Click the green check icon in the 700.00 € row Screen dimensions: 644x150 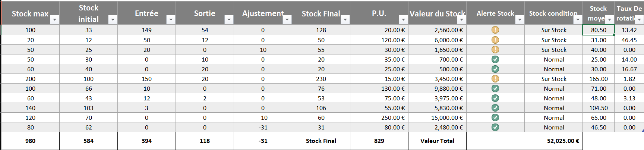tap(495, 59)
